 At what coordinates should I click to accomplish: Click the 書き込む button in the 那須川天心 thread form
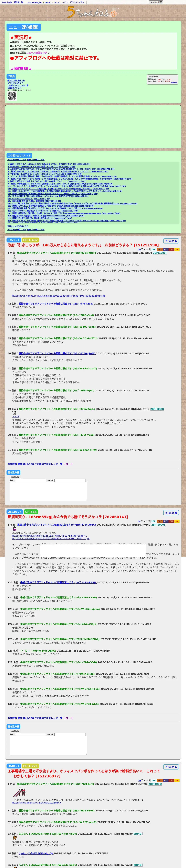coord(15,731)
